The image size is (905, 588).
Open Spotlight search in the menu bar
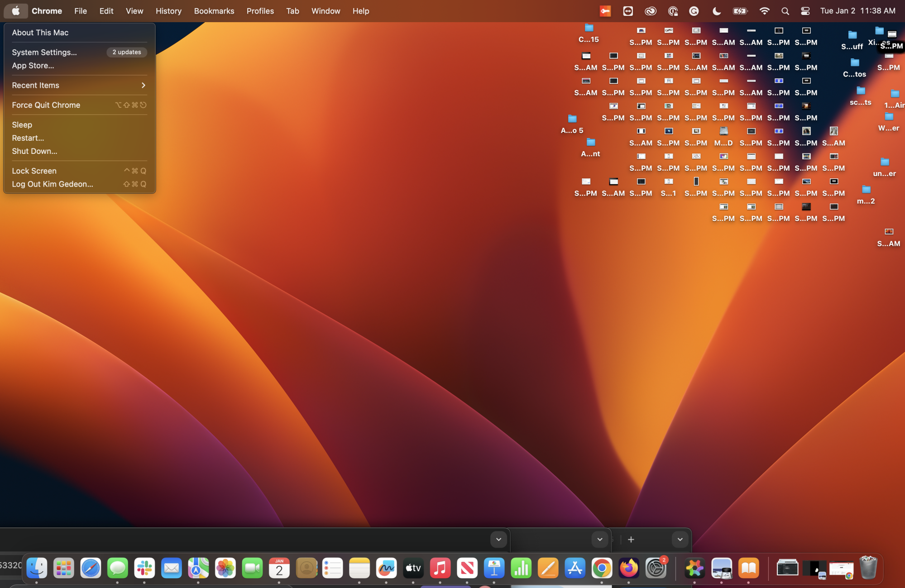(785, 11)
